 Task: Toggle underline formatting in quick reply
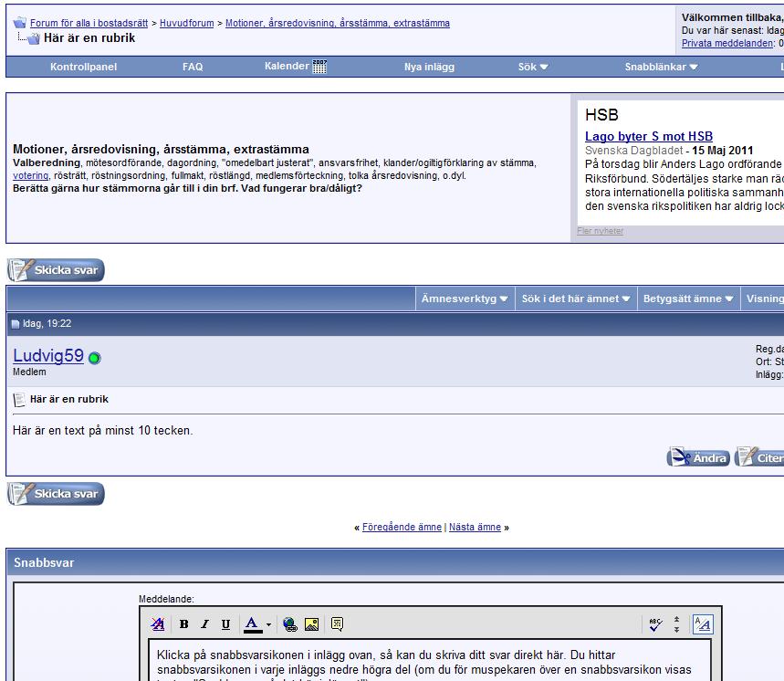pos(226,624)
